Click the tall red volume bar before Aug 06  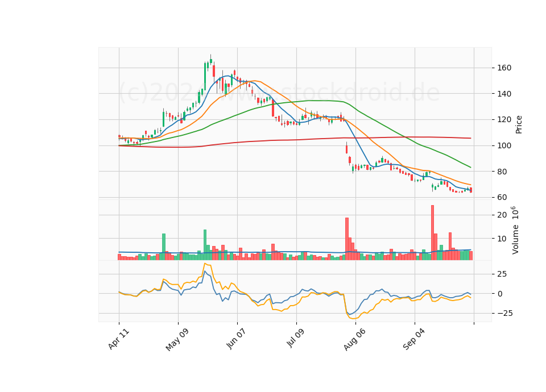[347, 239]
